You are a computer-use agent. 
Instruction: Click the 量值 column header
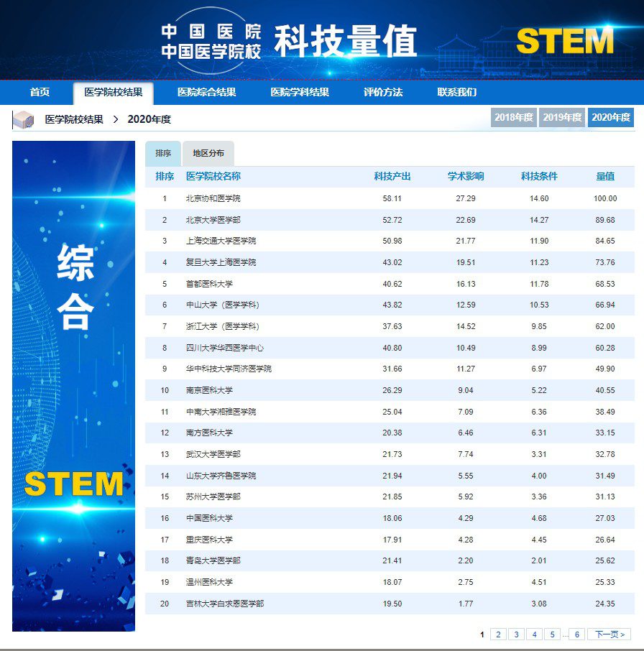click(x=605, y=177)
